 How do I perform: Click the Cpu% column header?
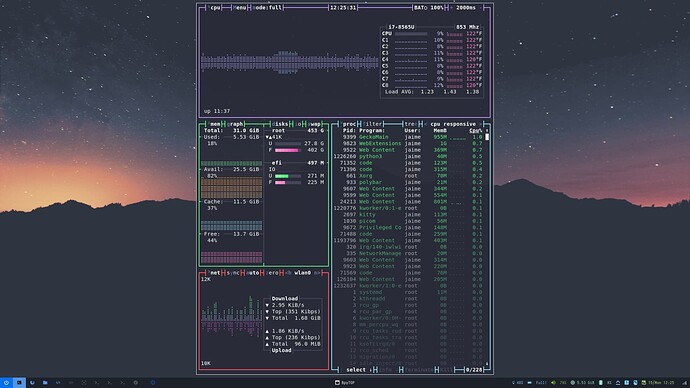click(x=475, y=131)
